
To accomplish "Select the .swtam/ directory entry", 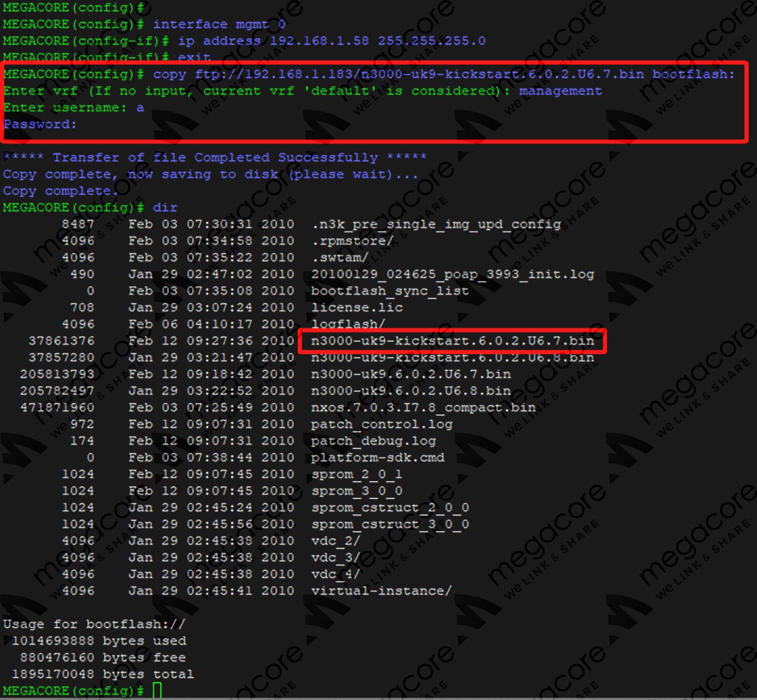I will (340, 257).
